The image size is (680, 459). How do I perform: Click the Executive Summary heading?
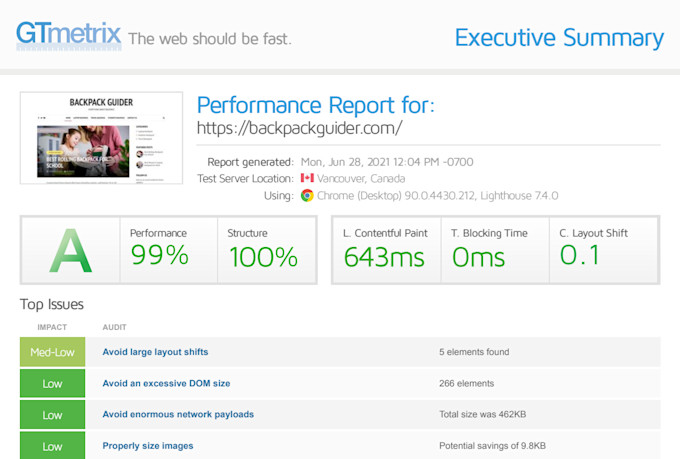click(x=559, y=38)
